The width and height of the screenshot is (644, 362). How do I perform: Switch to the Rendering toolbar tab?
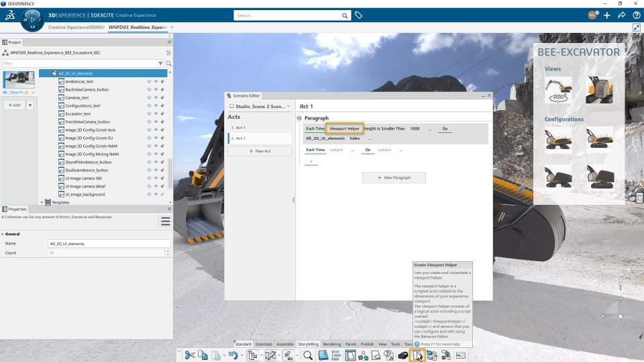tap(332, 344)
